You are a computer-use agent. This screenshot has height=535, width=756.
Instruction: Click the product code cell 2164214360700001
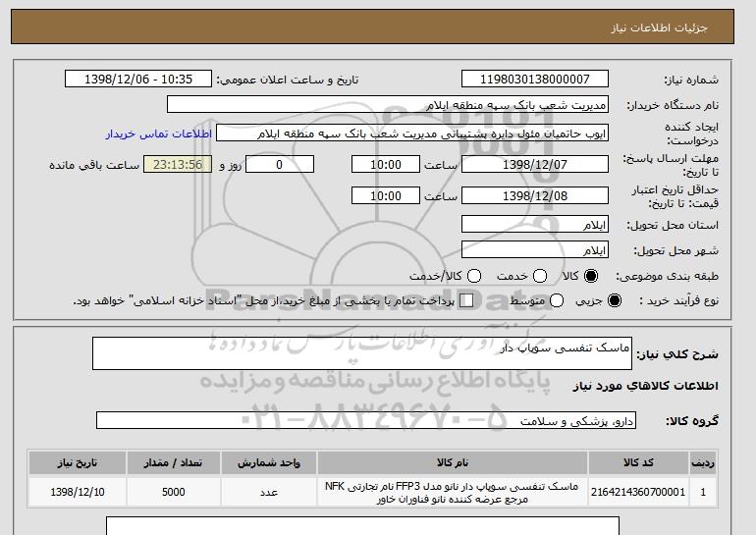click(638, 492)
